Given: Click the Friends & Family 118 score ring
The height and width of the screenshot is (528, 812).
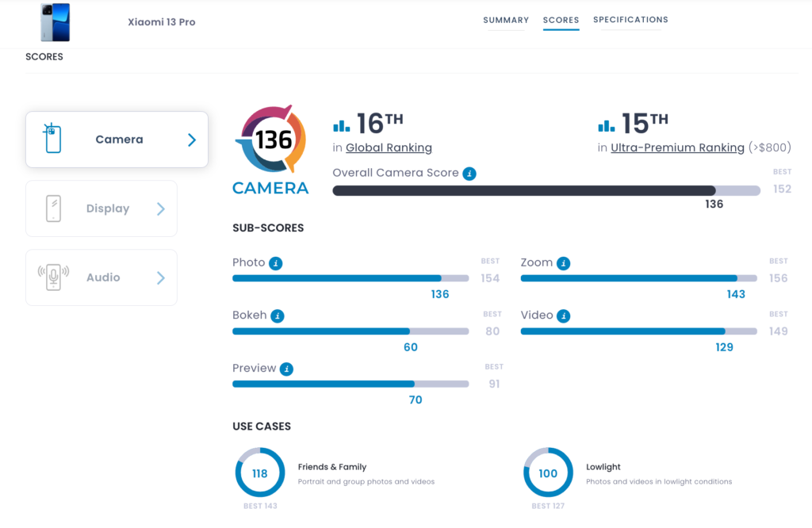Looking at the screenshot, I should (x=260, y=473).
